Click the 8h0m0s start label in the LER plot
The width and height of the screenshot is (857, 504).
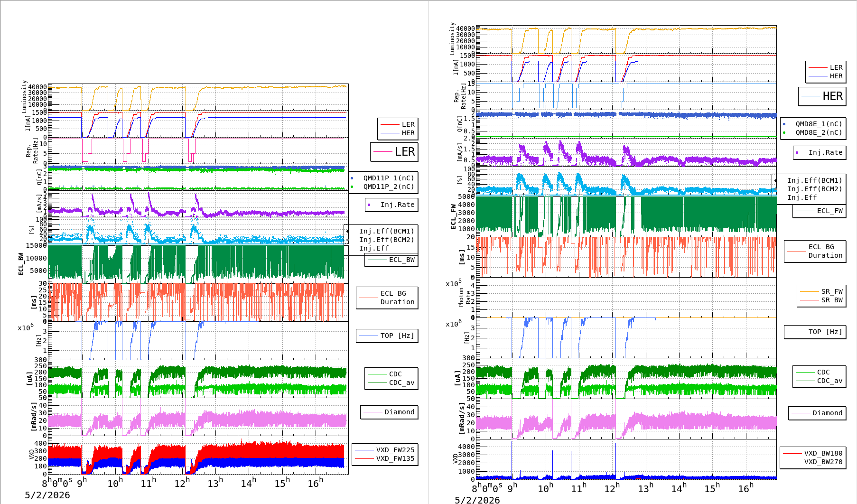pos(57,483)
